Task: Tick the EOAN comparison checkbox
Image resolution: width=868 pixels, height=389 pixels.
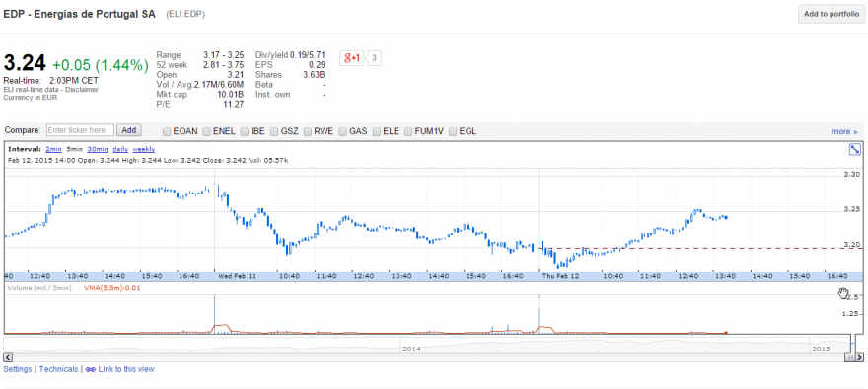Action: pos(167,132)
